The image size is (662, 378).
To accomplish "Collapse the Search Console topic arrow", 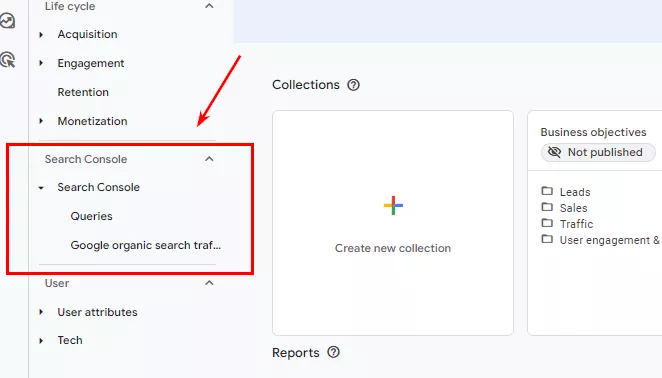I will pos(41,188).
